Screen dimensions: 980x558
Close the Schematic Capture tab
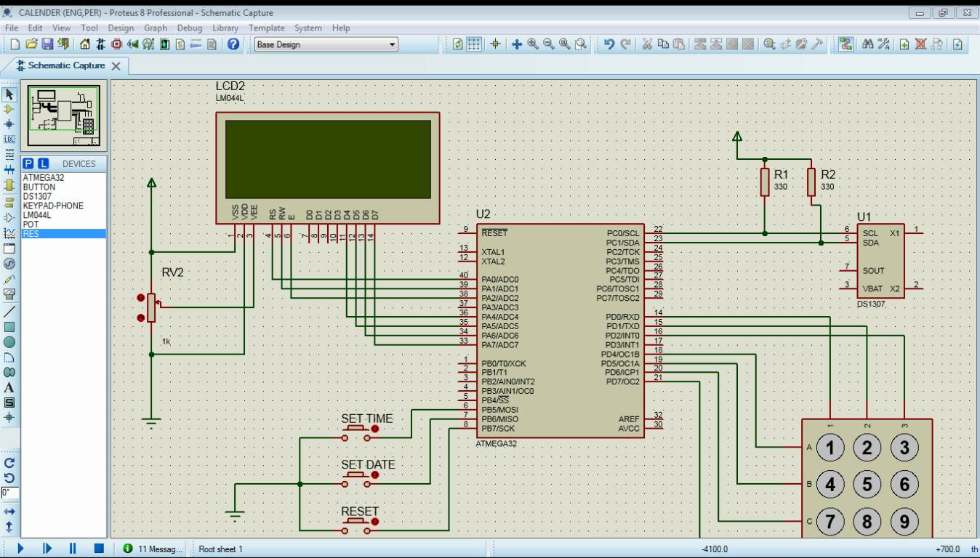pos(116,65)
